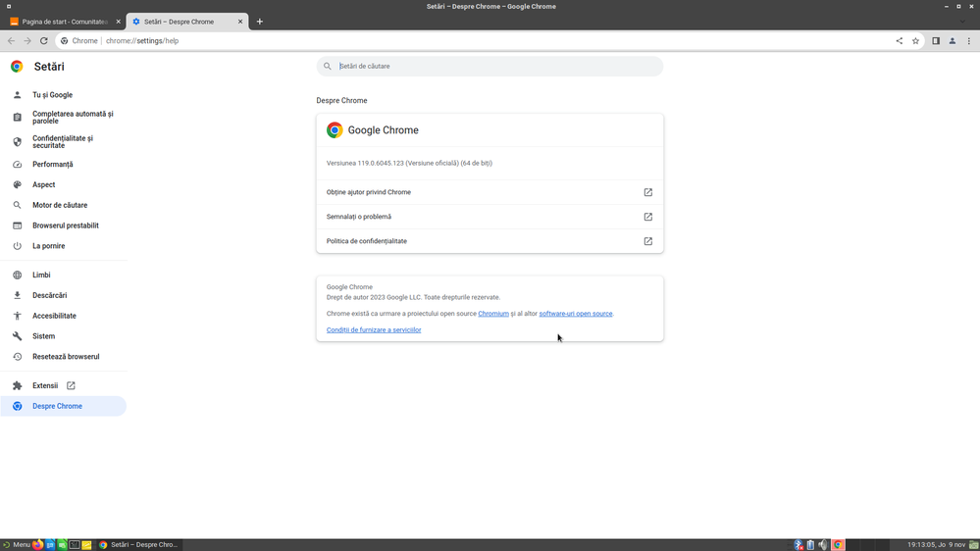Click the Setări de căutare search field
This screenshot has height=551, width=980.
[x=490, y=66]
